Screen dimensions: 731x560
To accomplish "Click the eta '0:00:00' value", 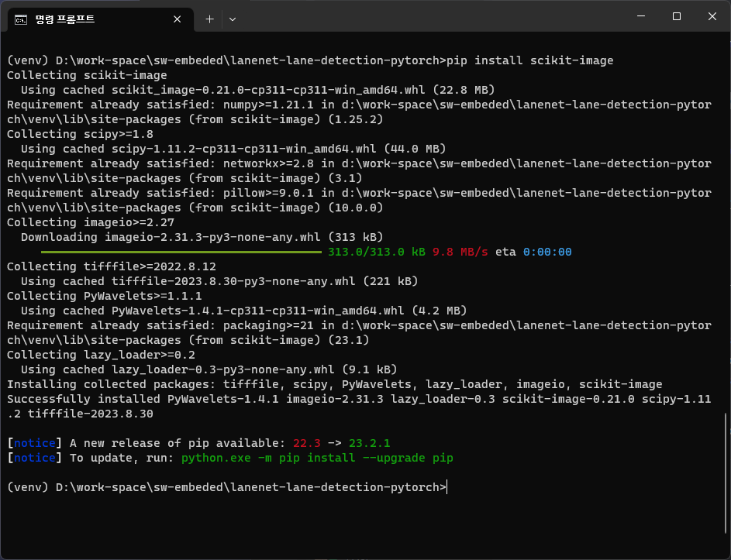I will coord(547,252).
